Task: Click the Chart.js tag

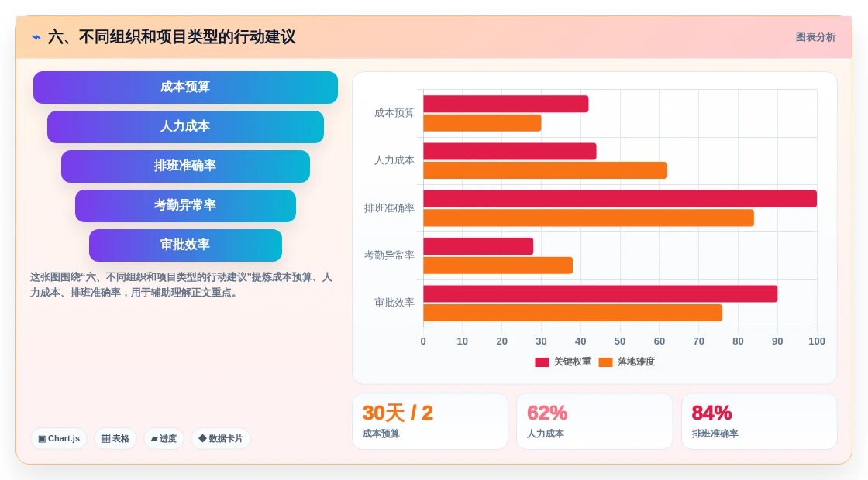Action: [x=59, y=438]
